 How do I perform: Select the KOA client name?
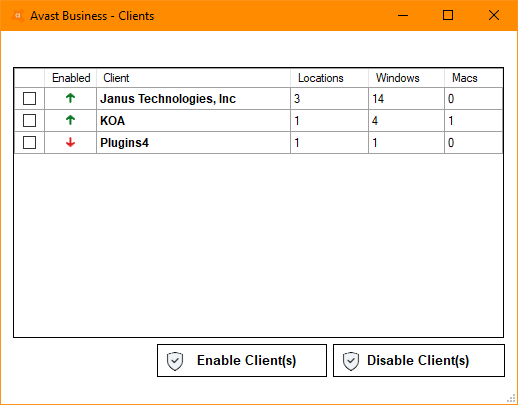113,121
